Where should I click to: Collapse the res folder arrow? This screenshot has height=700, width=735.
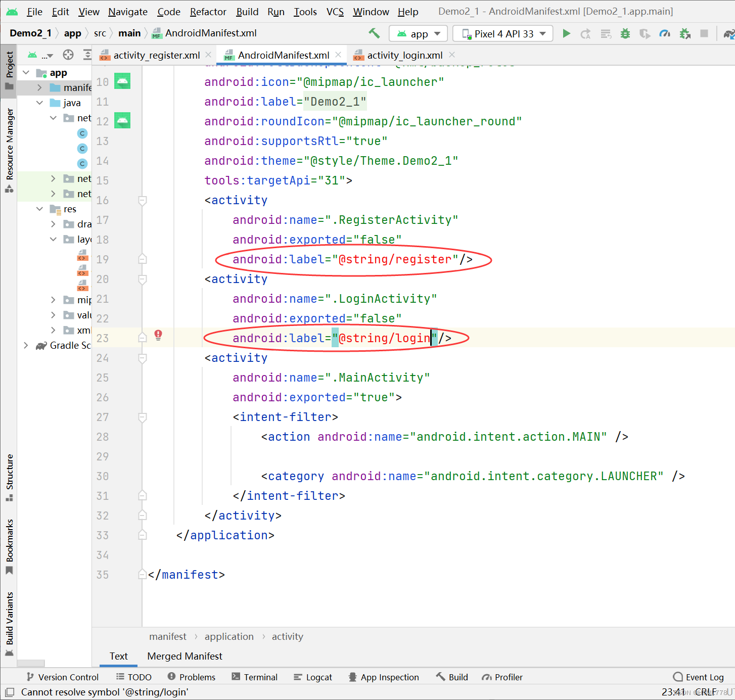click(x=40, y=209)
